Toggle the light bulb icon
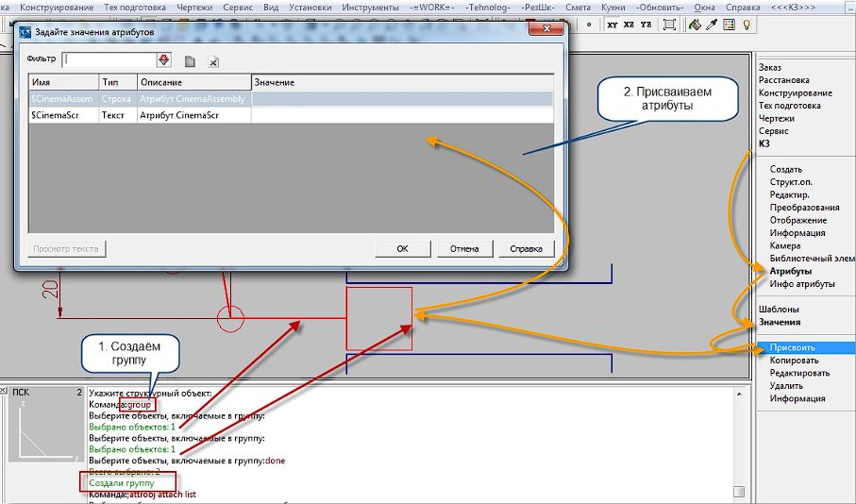Image resolution: width=856 pixels, height=504 pixels. (x=747, y=25)
